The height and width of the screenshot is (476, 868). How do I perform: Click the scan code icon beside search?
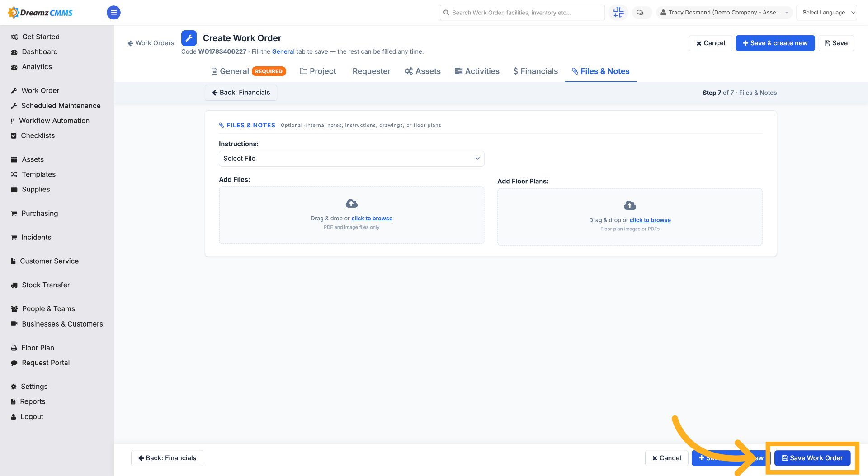(618, 13)
